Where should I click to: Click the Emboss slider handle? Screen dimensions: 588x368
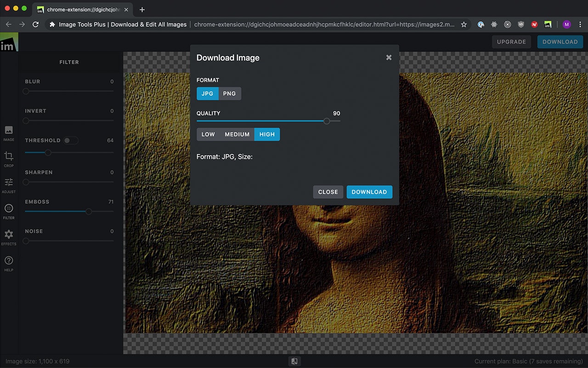[x=89, y=212]
